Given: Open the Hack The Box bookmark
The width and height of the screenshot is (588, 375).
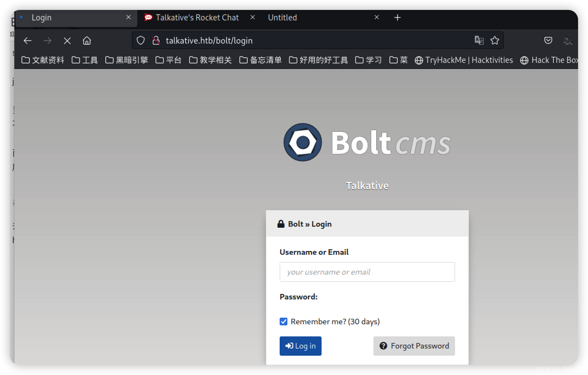Looking at the screenshot, I should pyautogui.click(x=549, y=60).
